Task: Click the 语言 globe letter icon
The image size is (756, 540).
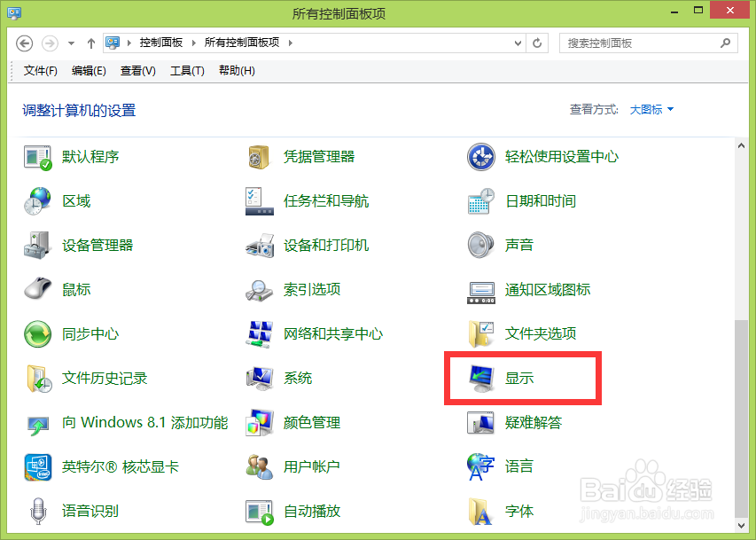Action: tap(480, 467)
